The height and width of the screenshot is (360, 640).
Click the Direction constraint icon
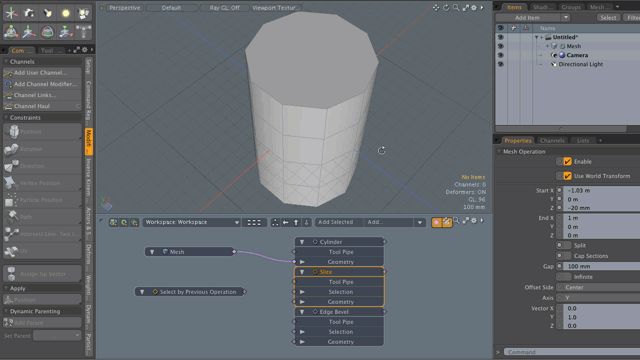click(x=11, y=166)
